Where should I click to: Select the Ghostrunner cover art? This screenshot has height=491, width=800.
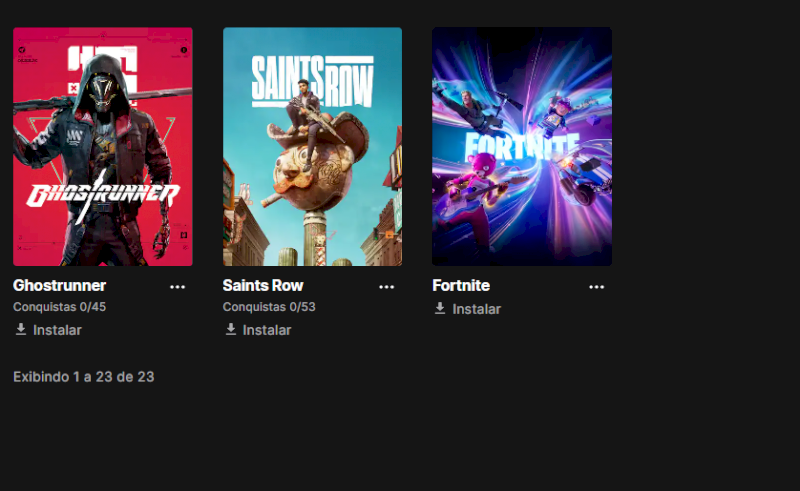103,146
